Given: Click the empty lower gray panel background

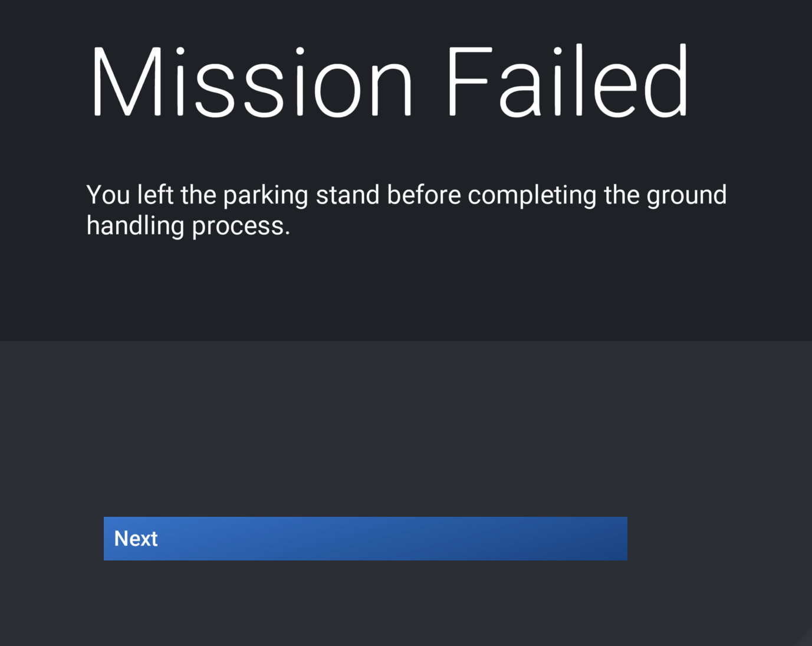Looking at the screenshot, I should 413,425.
